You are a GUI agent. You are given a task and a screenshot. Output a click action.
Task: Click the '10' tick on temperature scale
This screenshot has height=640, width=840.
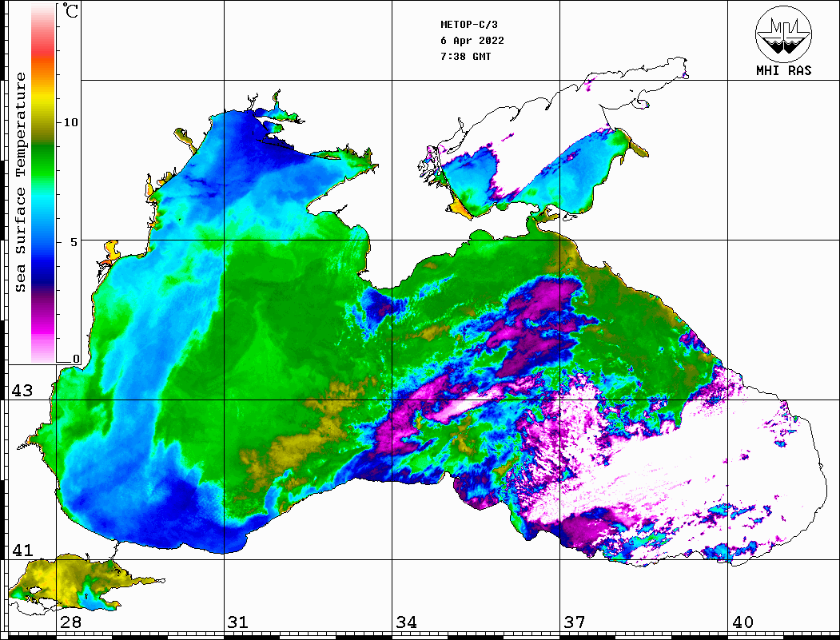[x=70, y=122]
